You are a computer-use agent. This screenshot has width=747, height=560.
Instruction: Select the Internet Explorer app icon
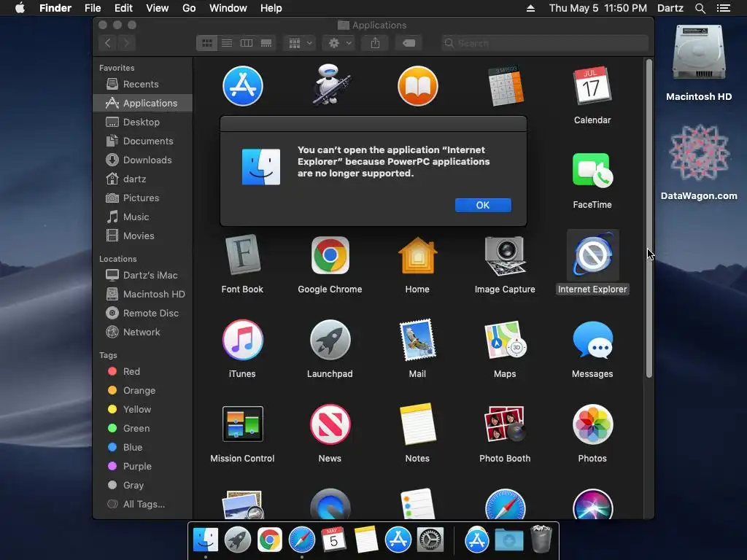[x=592, y=255]
